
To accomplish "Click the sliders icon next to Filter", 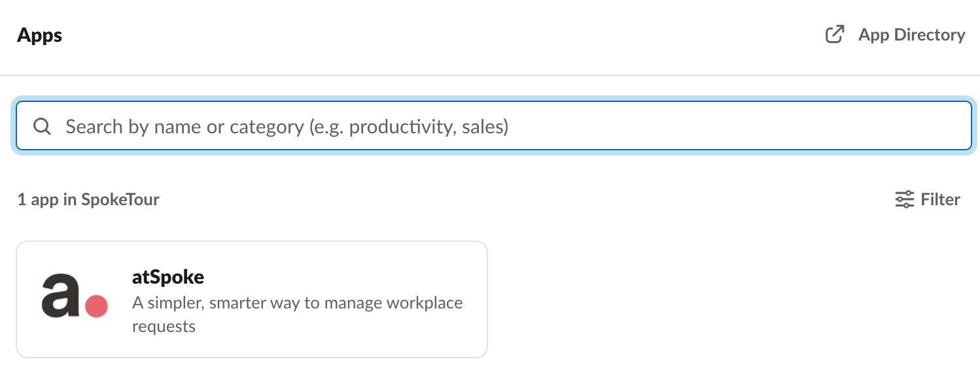I will [x=904, y=199].
